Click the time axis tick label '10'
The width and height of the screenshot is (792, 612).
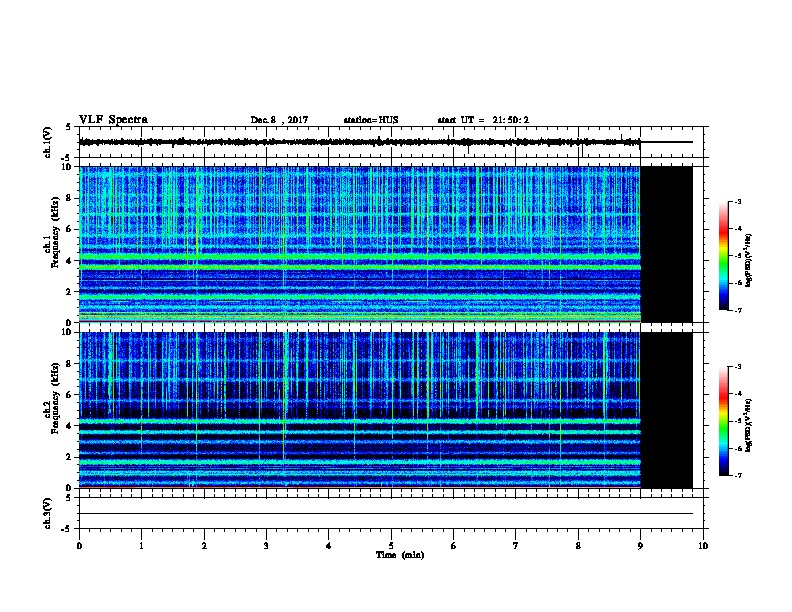click(703, 546)
